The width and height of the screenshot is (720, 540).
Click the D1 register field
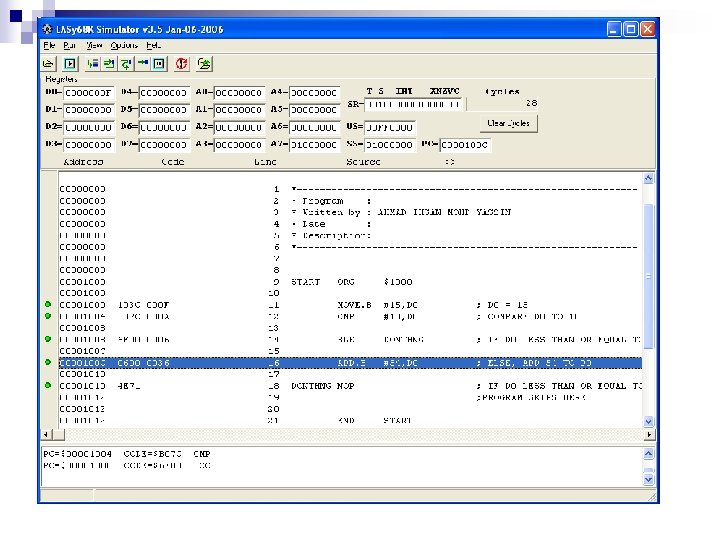89,110
